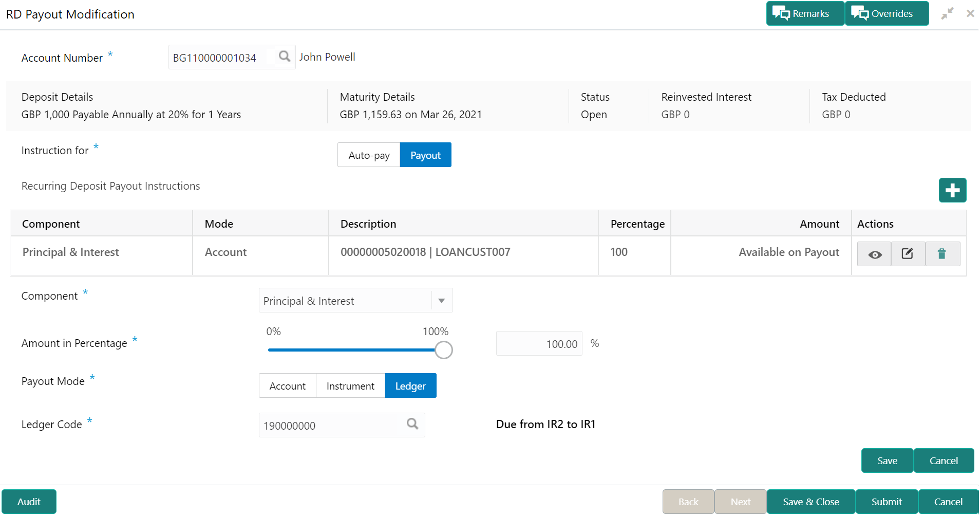
Task: Click the Tax Deducted GBP 0 value
Action: click(836, 115)
